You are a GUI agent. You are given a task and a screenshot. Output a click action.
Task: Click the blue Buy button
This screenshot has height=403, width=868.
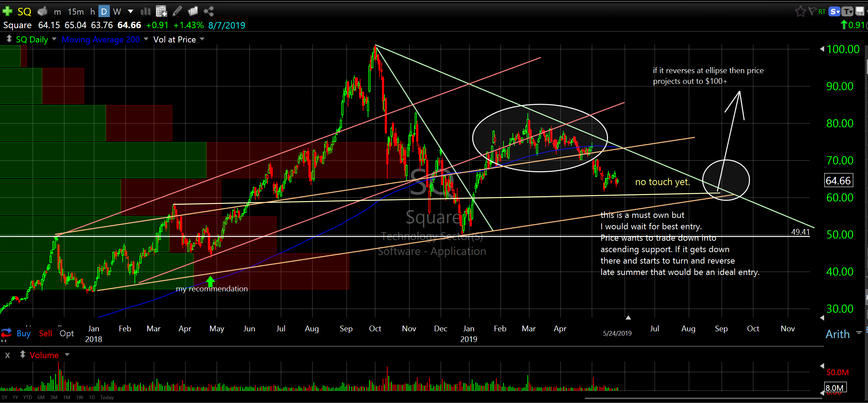coord(24,333)
